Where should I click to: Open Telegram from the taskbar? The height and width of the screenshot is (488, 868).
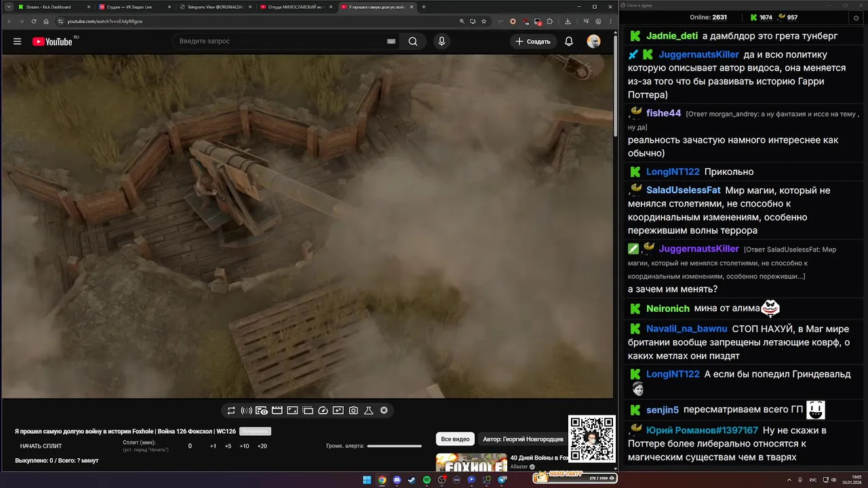tap(502, 480)
